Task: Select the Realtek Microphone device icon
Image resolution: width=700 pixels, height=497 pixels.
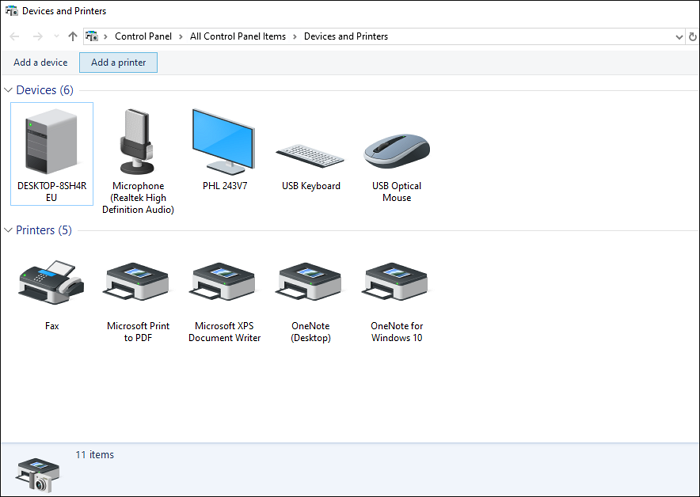Action: click(x=137, y=142)
